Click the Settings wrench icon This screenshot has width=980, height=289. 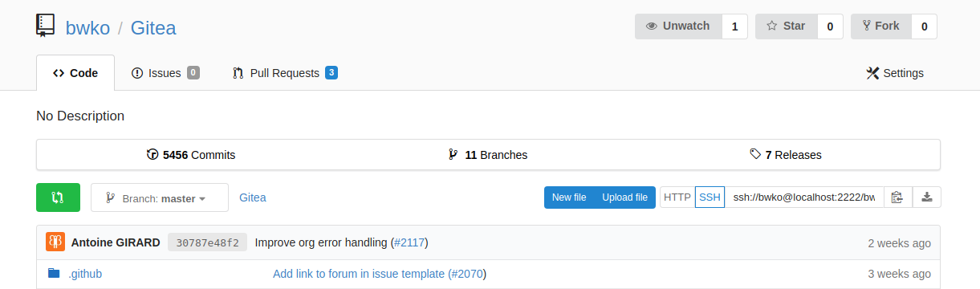pyautogui.click(x=873, y=73)
